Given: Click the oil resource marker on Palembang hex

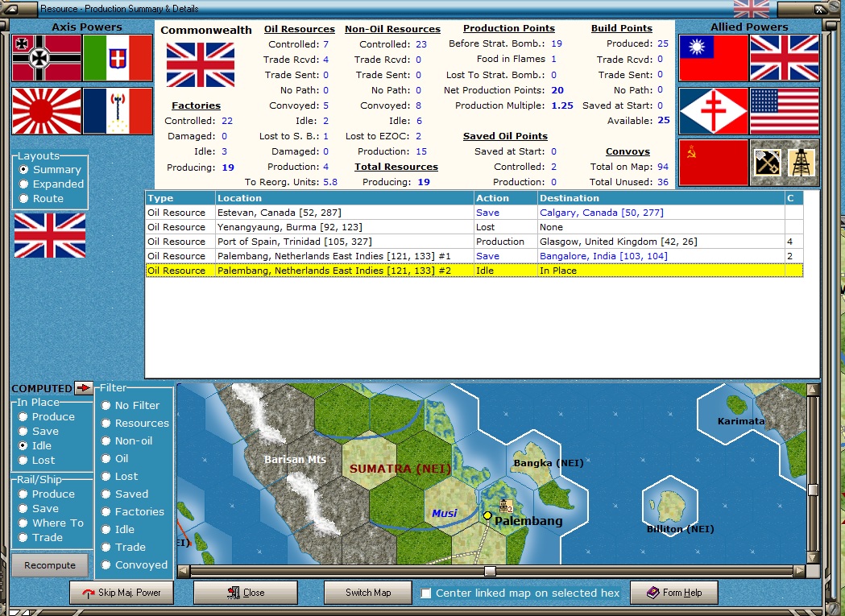Looking at the screenshot, I should (x=506, y=506).
